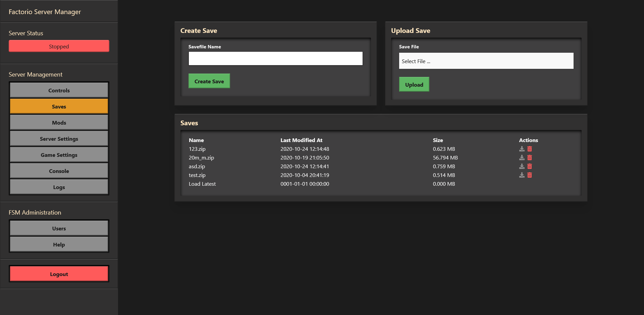Image resolution: width=644 pixels, height=315 pixels.
Task: Click the Upload button
Action: tap(414, 84)
